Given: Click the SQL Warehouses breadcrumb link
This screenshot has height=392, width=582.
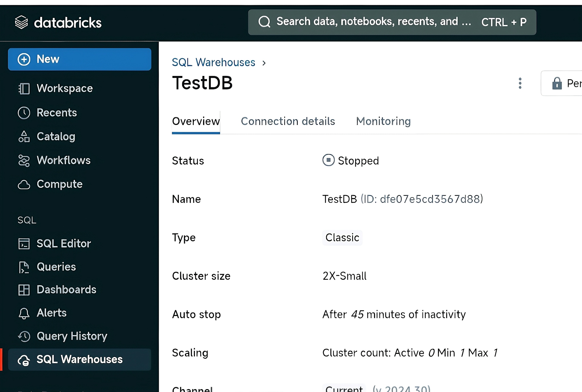Looking at the screenshot, I should coord(213,62).
